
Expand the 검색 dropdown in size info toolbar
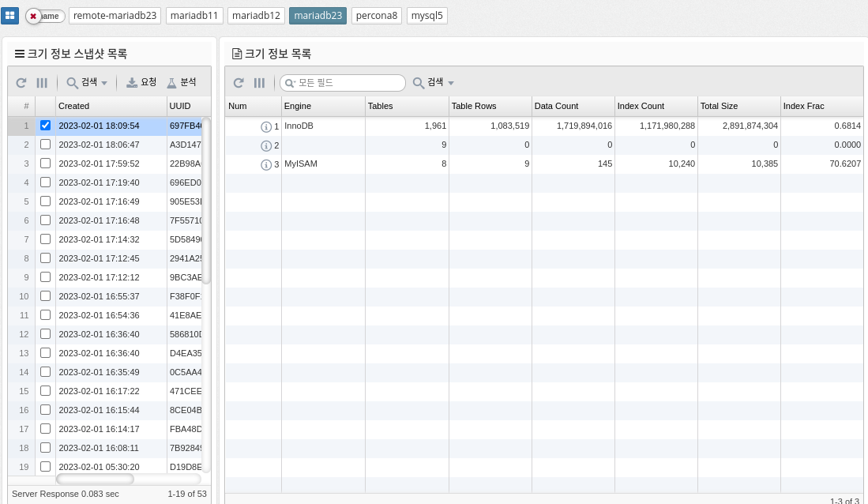click(433, 83)
